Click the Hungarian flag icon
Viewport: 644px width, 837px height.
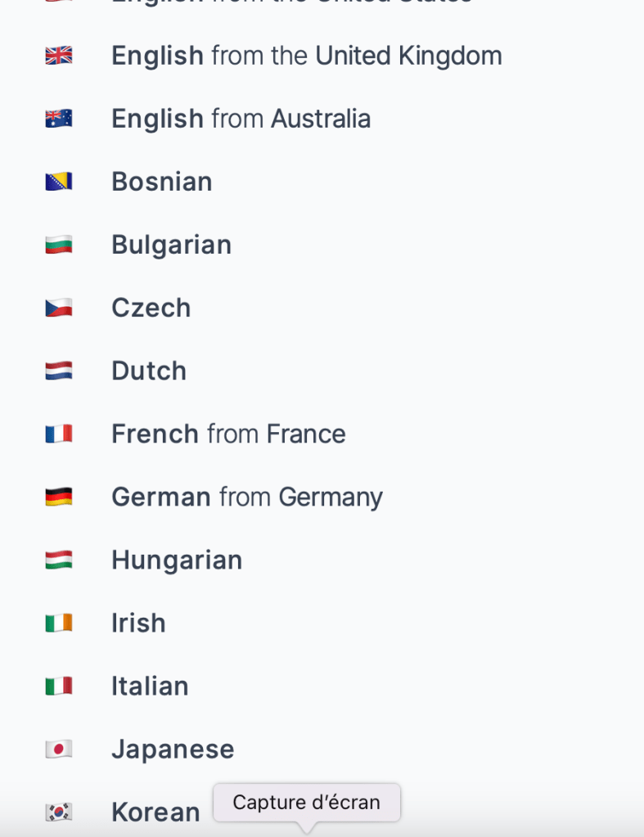coord(59,560)
